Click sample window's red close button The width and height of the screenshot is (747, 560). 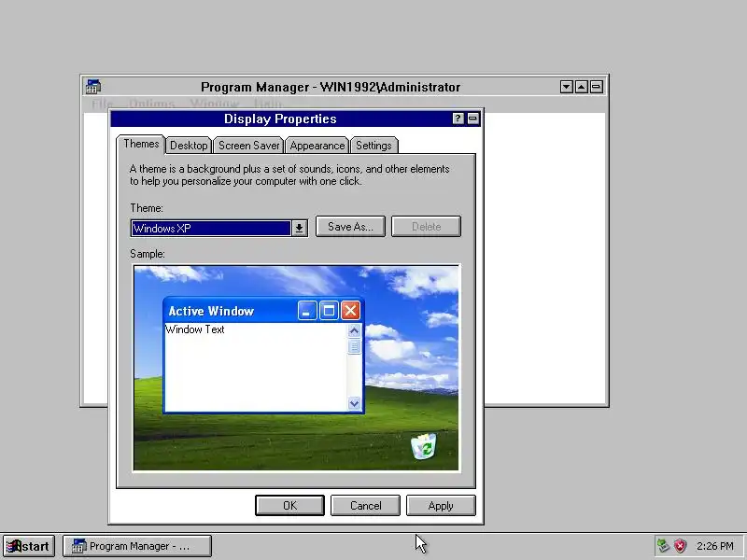coord(350,311)
